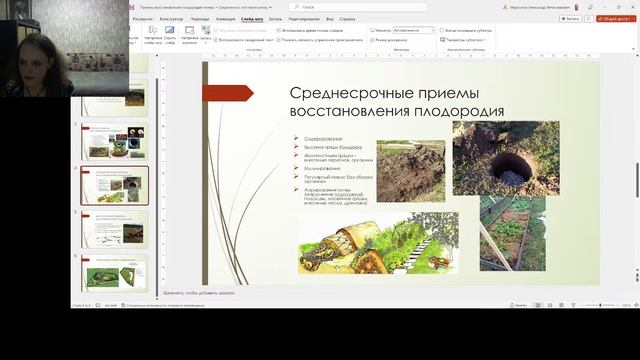Open the Запись ribbon tab
This screenshot has height=360, width=640.
coord(275,19)
